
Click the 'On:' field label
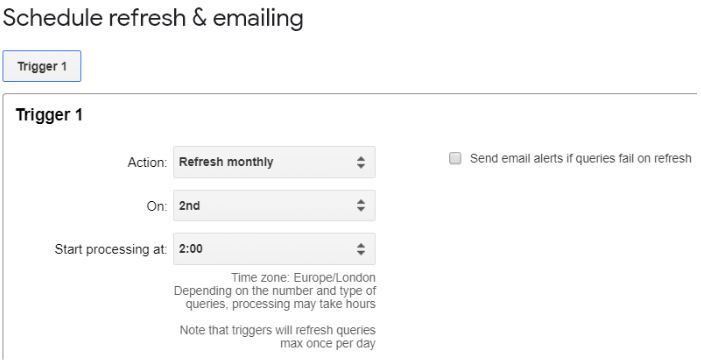(x=157, y=206)
